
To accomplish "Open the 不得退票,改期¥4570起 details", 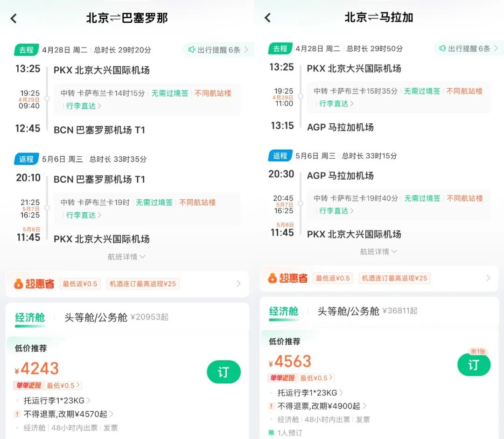I will (65, 413).
